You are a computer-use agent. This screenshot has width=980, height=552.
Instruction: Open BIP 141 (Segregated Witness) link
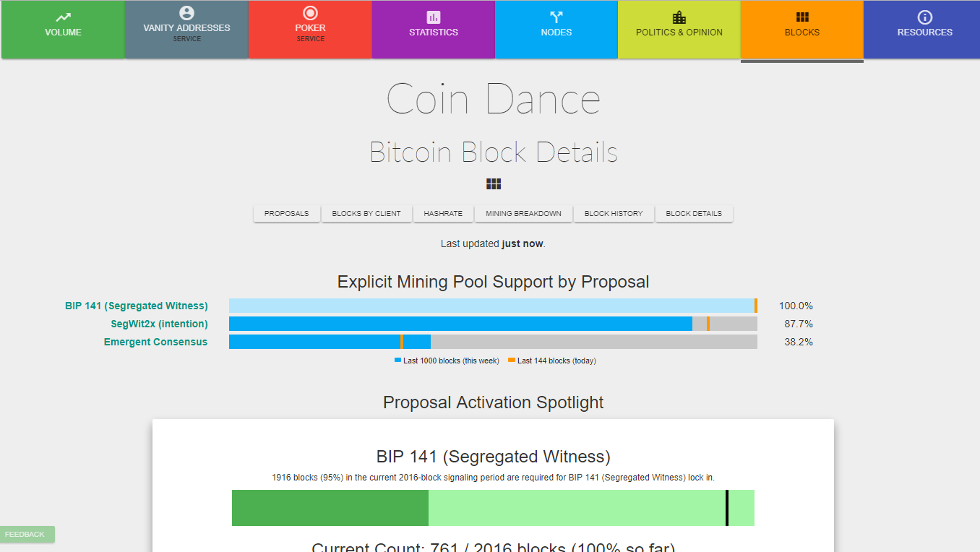pos(137,306)
